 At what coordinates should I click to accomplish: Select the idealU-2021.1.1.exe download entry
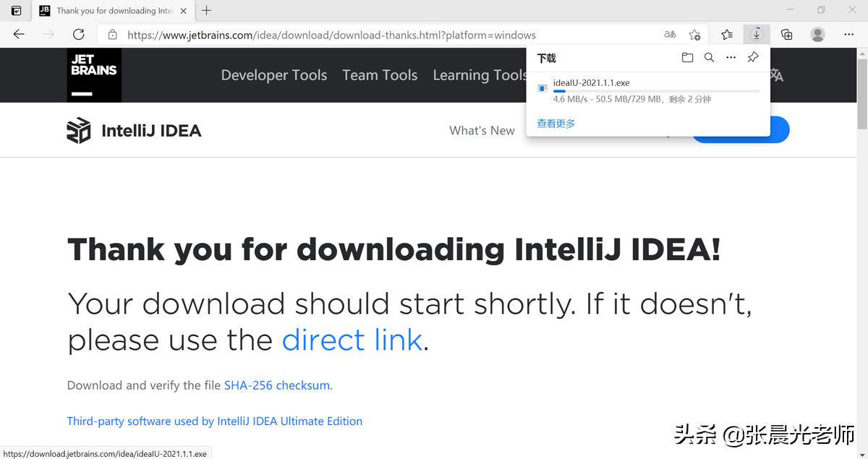tap(648, 91)
